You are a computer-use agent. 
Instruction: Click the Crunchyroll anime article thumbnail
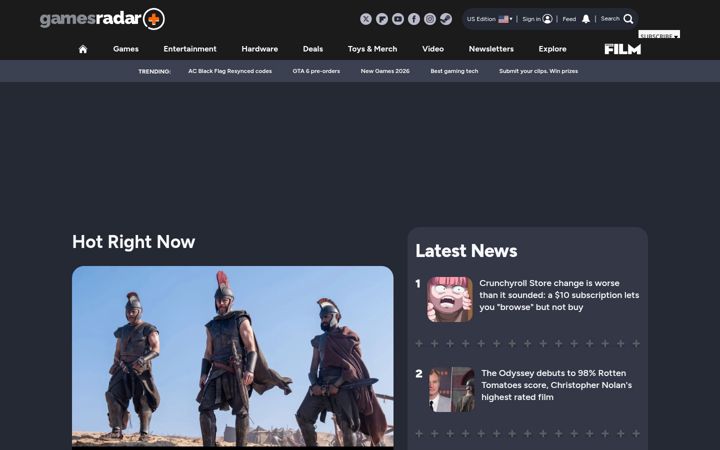(x=450, y=299)
